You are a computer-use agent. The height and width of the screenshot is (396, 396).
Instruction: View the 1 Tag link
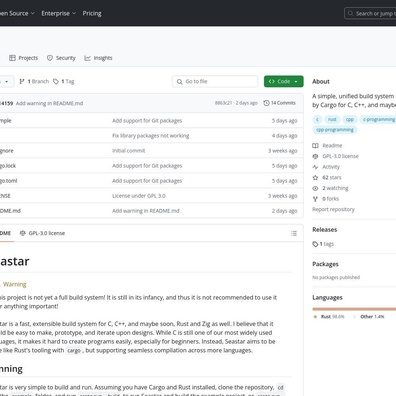coord(64,81)
